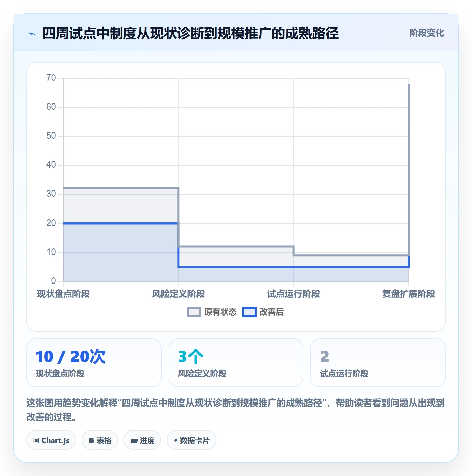Click the y-axis value 40
This screenshot has height=476, width=472.
pyautogui.click(x=51, y=165)
